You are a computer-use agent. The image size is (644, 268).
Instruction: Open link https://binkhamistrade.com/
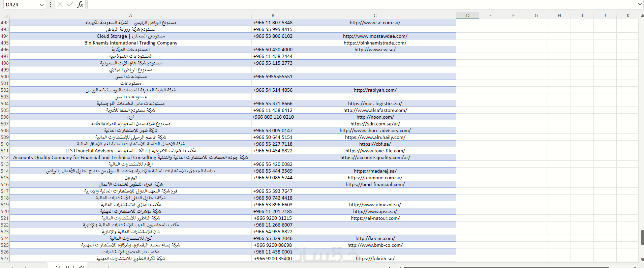coord(375,43)
